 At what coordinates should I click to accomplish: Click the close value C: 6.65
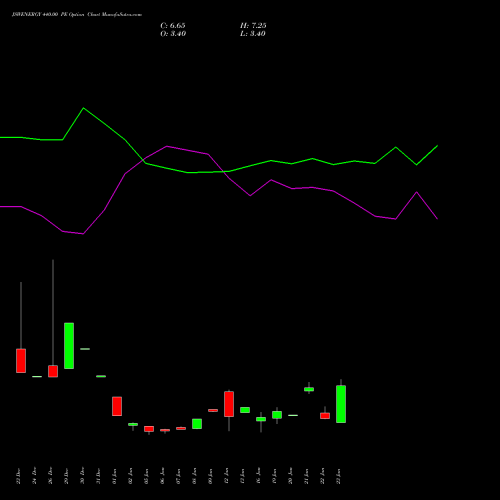[x=173, y=26]
